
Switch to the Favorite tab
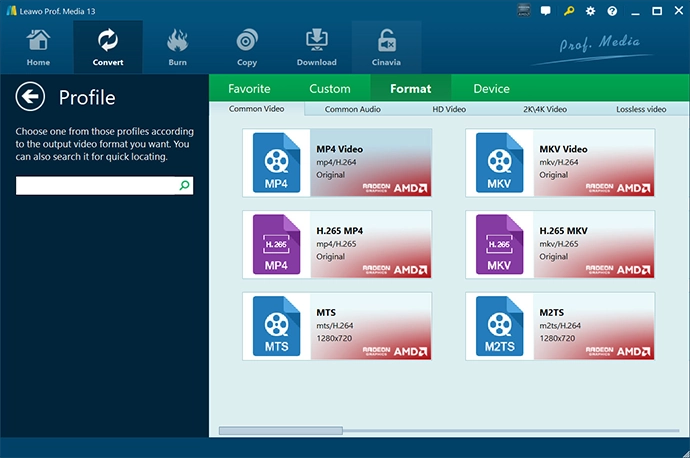click(x=249, y=89)
